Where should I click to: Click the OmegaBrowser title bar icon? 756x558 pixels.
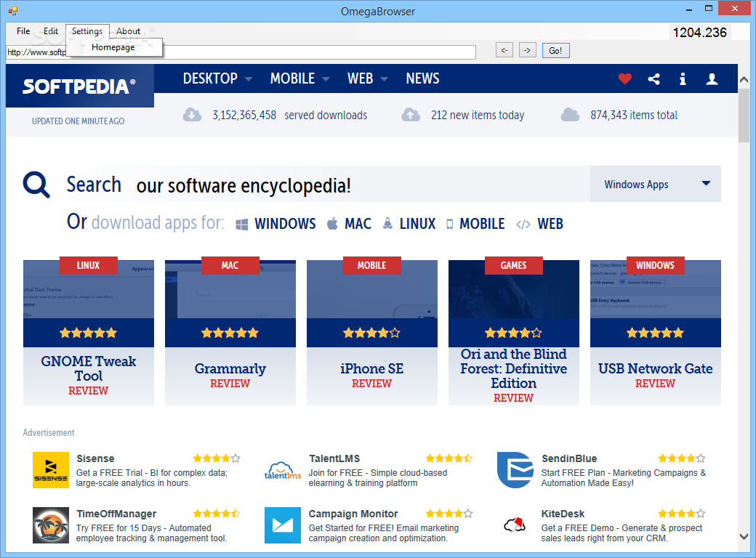(12, 11)
